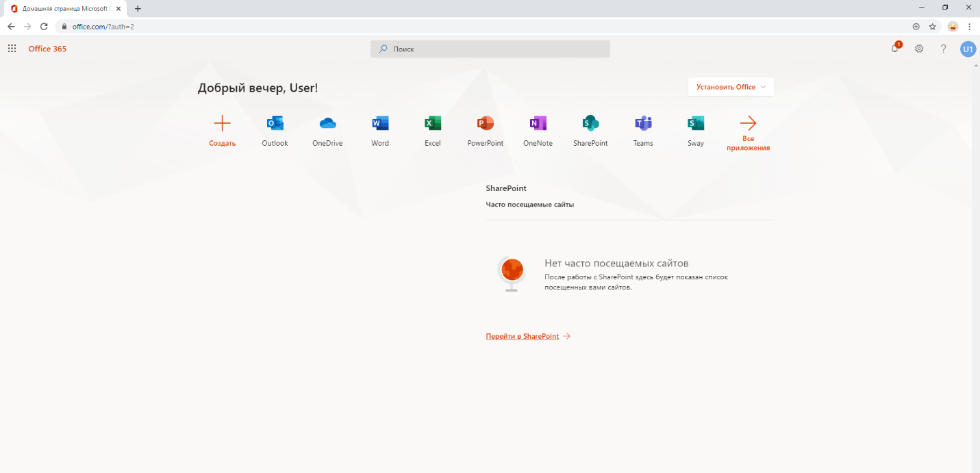Click the 'Нет часто посещаемых сайтов' text
This screenshot has height=473, width=980.
616,263
